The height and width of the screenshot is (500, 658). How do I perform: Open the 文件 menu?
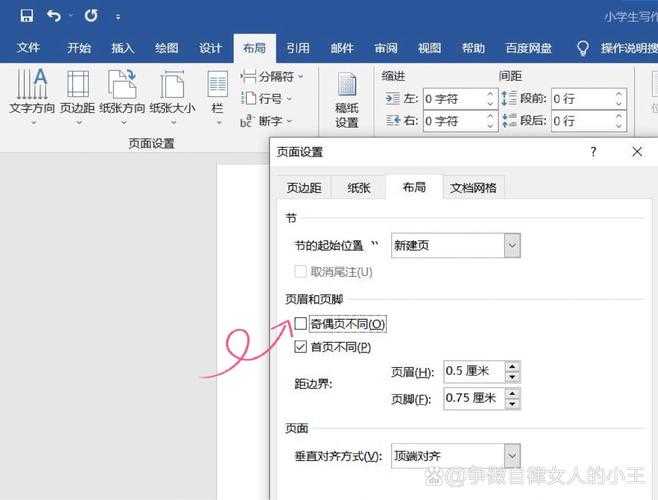(x=28, y=48)
